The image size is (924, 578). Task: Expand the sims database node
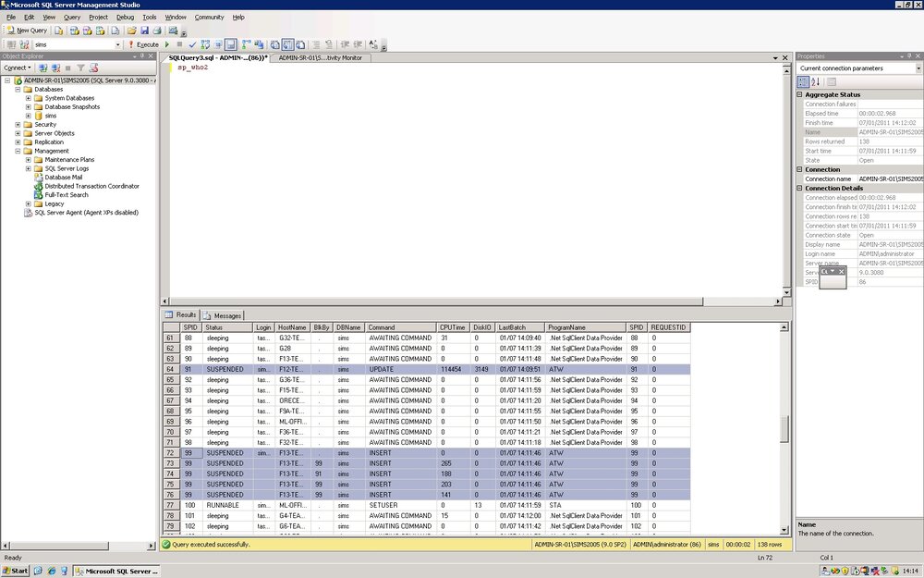[x=29, y=116]
